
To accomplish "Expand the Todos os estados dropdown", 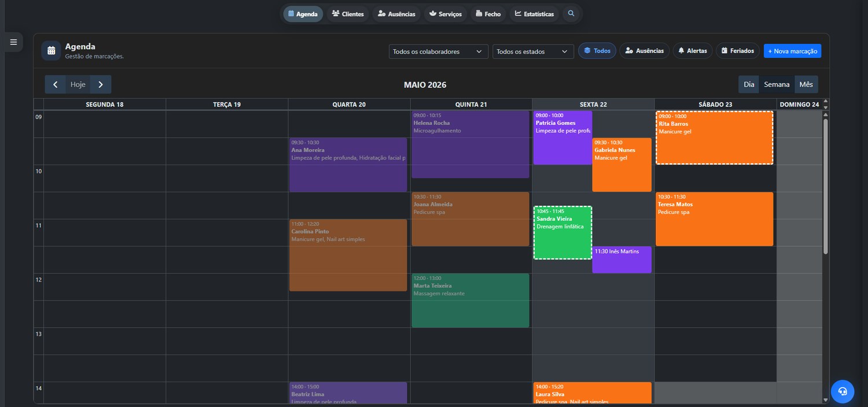I will (533, 51).
